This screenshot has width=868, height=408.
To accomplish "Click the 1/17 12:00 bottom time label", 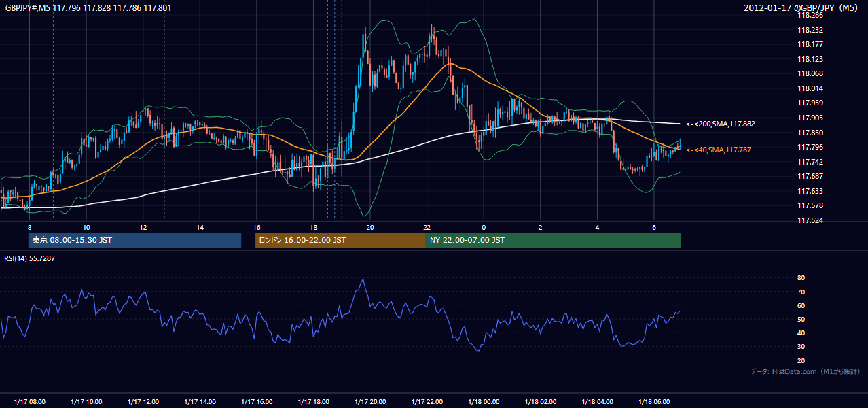I will (143, 402).
